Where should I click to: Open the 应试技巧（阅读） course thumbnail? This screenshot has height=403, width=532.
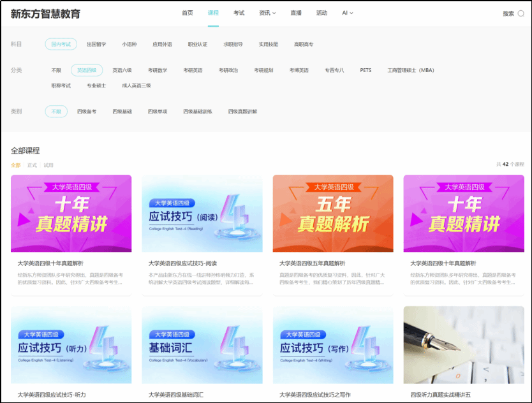202,213
